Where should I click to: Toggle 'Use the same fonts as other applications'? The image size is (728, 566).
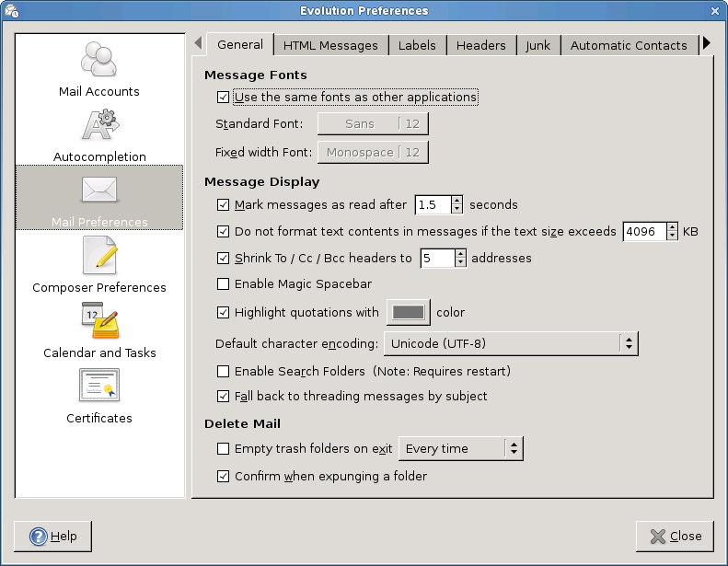click(223, 97)
